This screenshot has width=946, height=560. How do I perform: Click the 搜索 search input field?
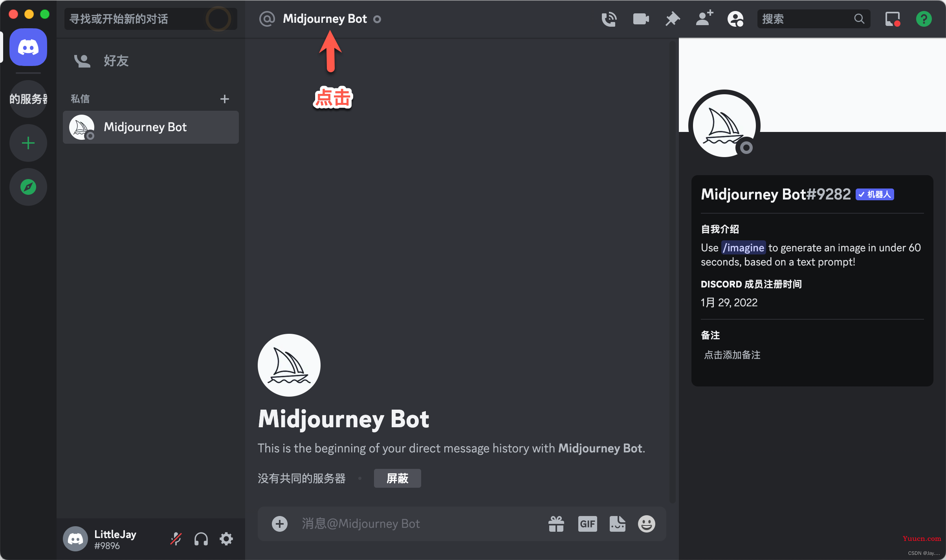pos(814,19)
